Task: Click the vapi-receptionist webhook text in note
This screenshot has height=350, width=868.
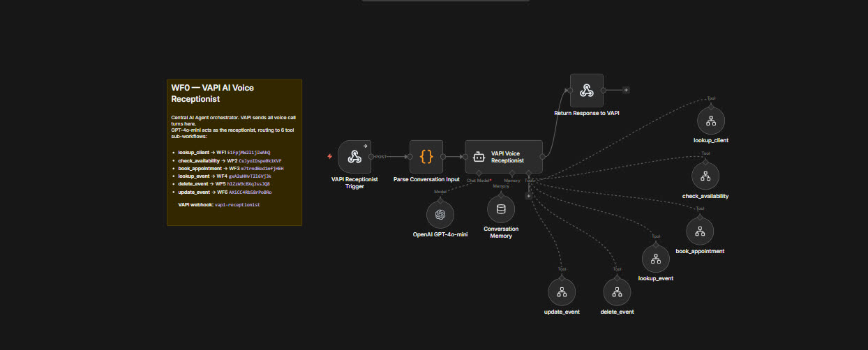Action: [237, 205]
